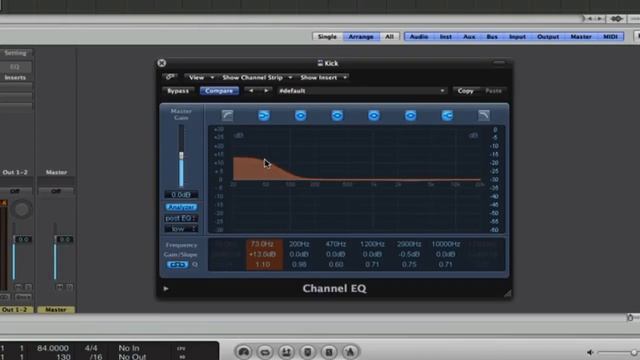Click the 4/4 time signature display
Screen dimensions: 640x360
91,348
